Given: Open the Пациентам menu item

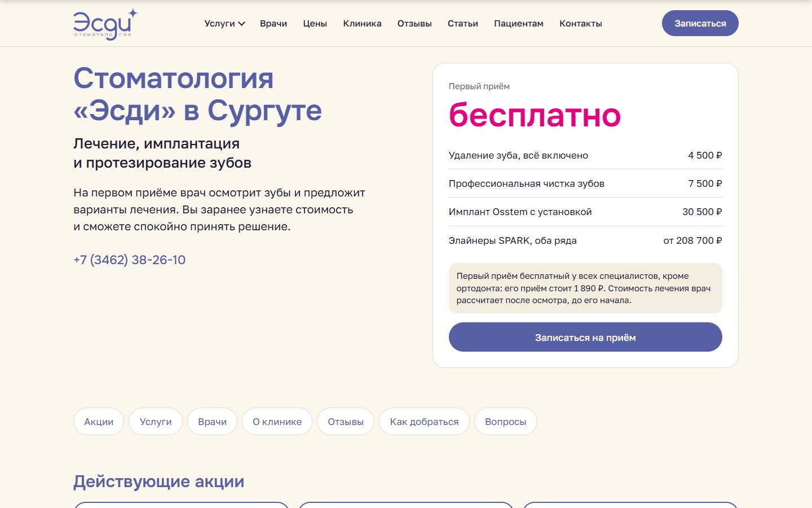Looking at the screenshot, I should click(519, 24).
